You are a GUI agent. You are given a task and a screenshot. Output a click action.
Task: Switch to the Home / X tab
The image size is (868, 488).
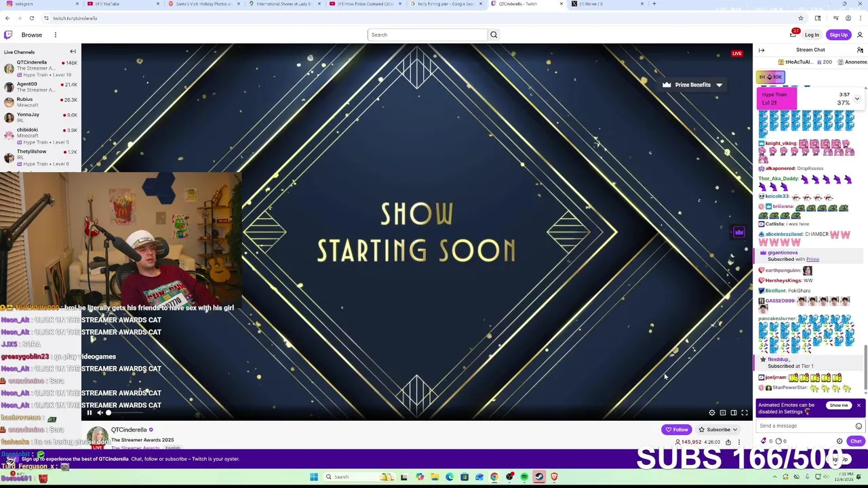tap(607, 4)
